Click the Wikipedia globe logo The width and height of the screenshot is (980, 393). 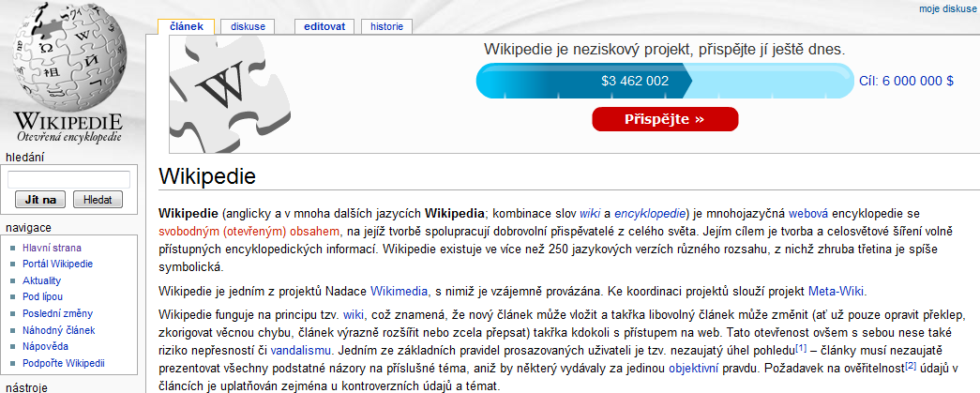[x=69, y=57]
